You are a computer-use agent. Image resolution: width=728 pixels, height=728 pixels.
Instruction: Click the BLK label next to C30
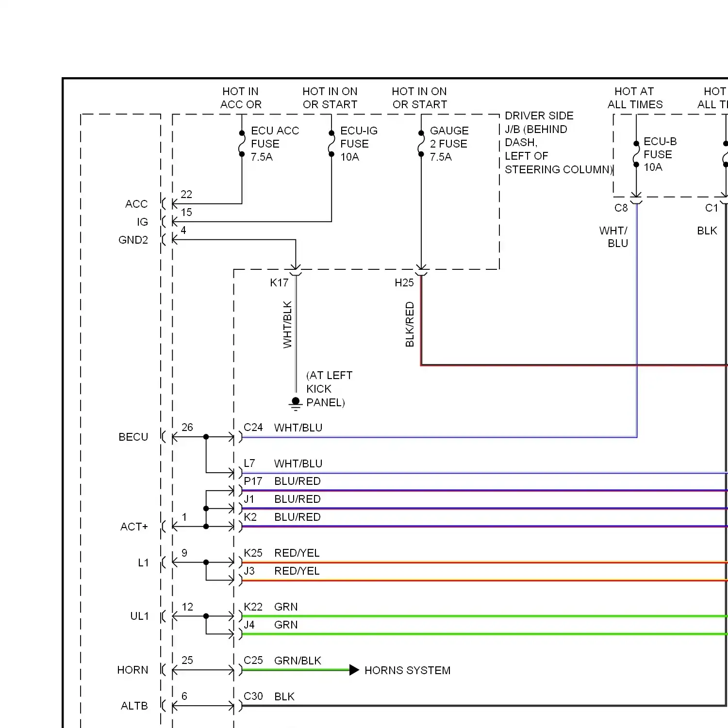pyautogui.click(x=284, y=696)
